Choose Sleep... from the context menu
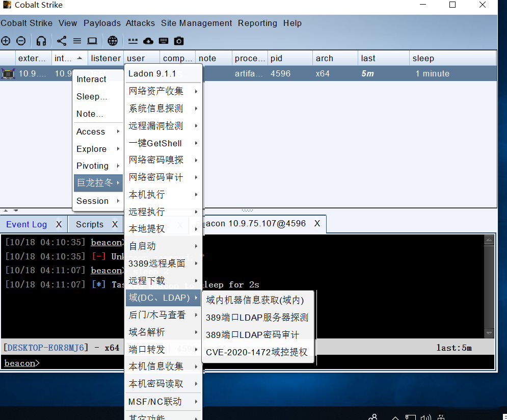 [x=98, y=96]
